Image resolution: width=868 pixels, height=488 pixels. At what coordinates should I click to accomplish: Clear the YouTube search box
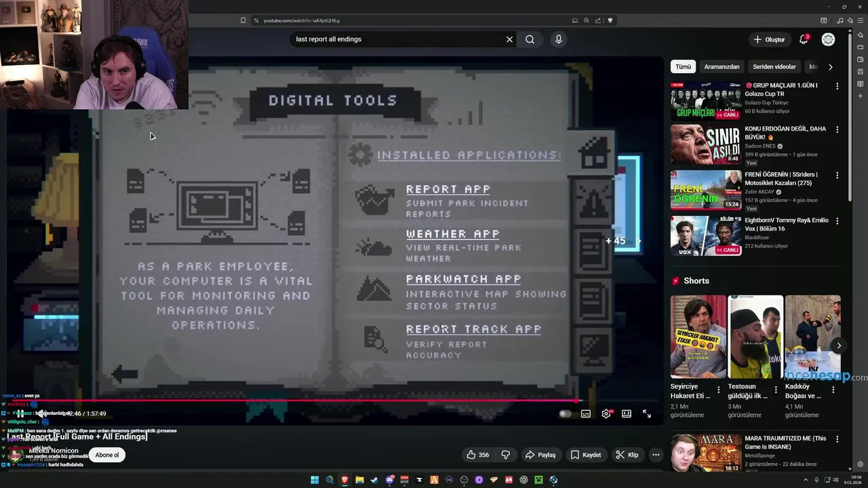point(509,39)
